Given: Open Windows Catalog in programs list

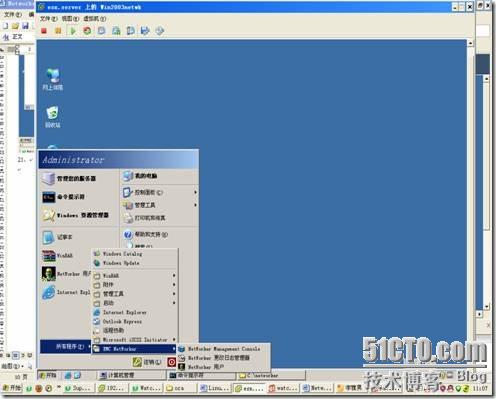Looking at the screenshot, I should click(x=135, y=254).
